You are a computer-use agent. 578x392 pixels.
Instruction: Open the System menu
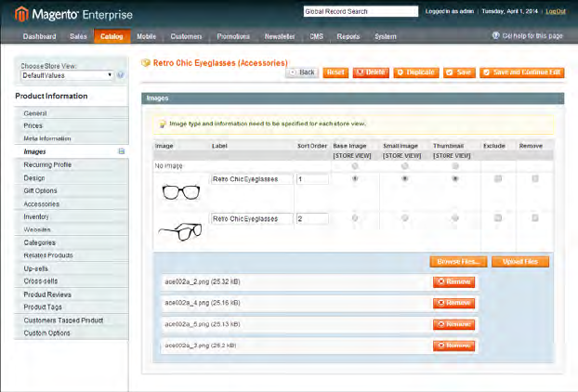point(386,36)
